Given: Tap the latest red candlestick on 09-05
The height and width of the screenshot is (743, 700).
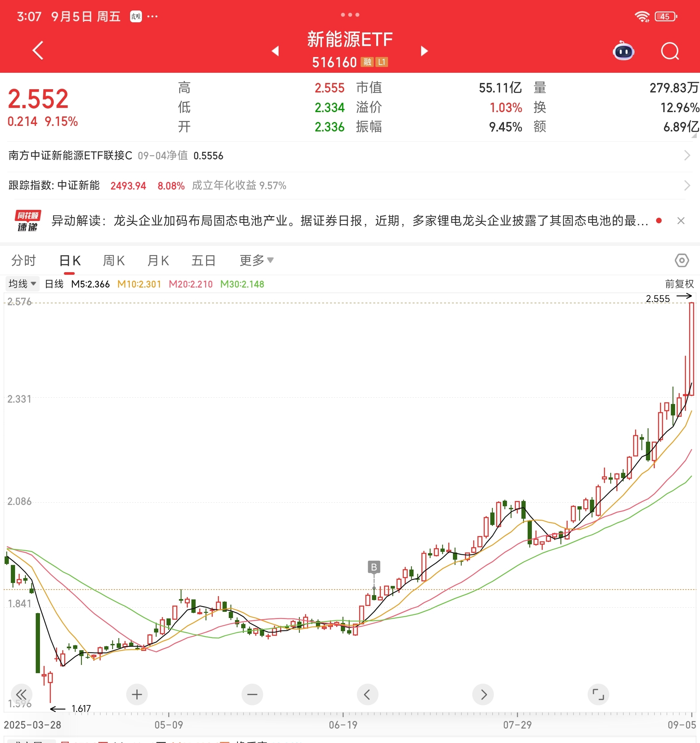Looking at the screenshot, I should point(691,349).
